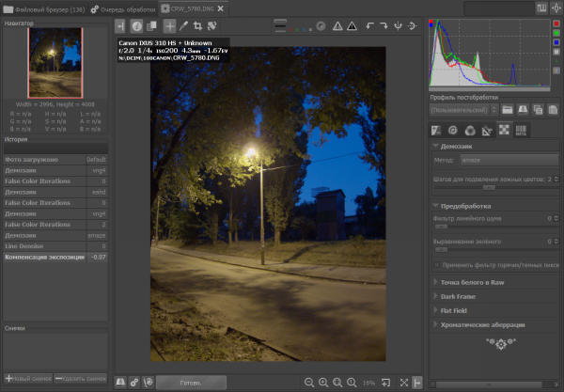Expand the Dark Frame section

435,296
